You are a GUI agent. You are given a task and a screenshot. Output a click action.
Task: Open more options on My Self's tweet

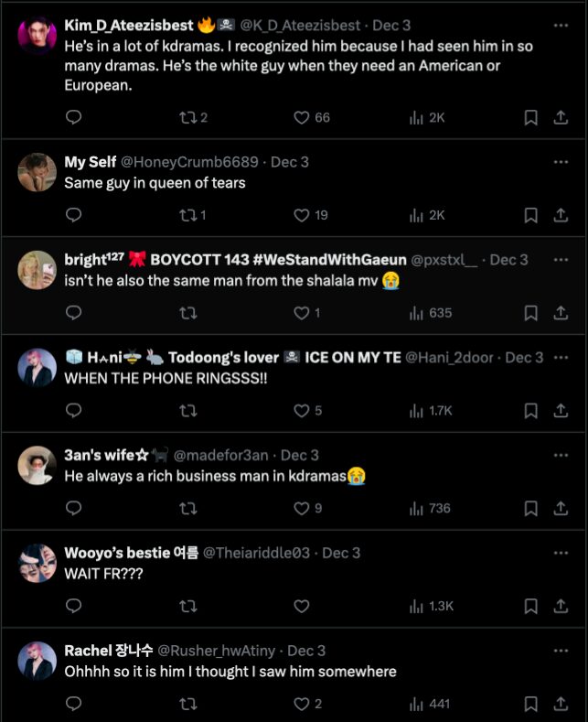point(561,162)
